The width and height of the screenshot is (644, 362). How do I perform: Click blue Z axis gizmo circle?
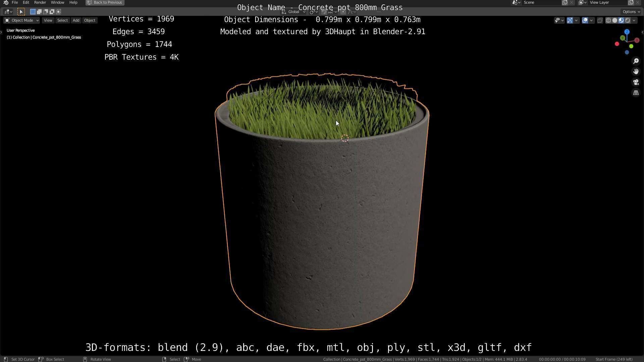point(627,32)
